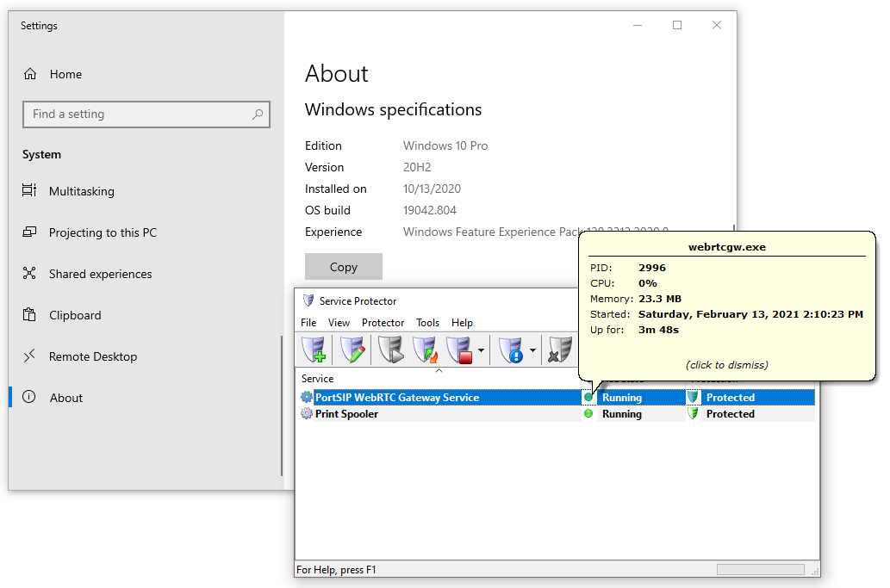Select the Print Spooler service row
This screenshot has width=890, height=588.
click(x=556, y=414)
